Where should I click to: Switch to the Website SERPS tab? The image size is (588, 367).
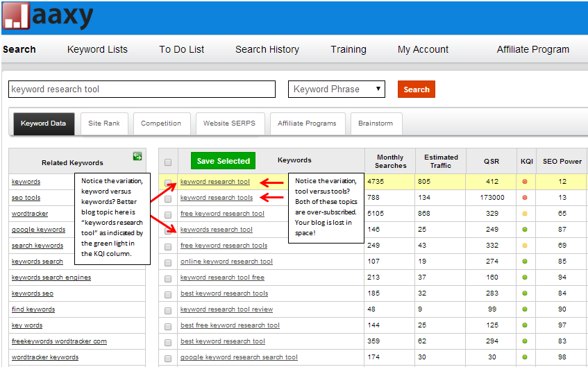229,123
